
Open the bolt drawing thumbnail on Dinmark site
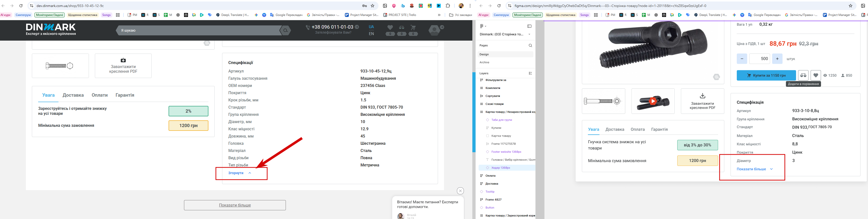tap(60, 66)
